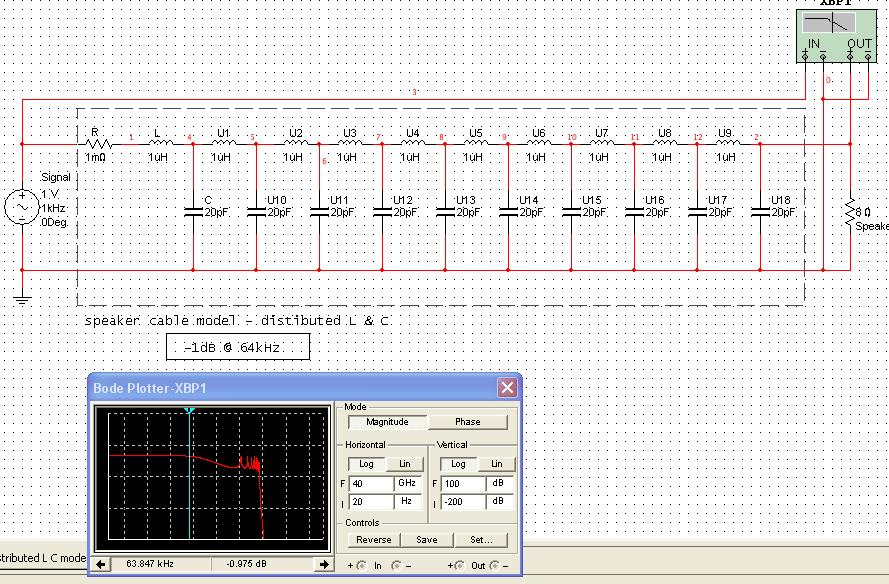Click the cyan cursor marker on Bode plot
This screenshot has height=584, width=889.
[189, 410]
